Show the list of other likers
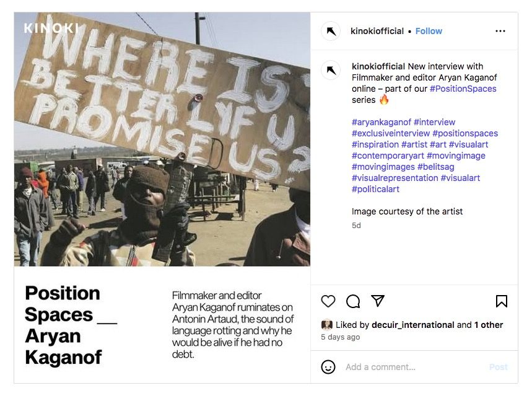The width and height of the screenshot is (532, 393). pos(489,325)
